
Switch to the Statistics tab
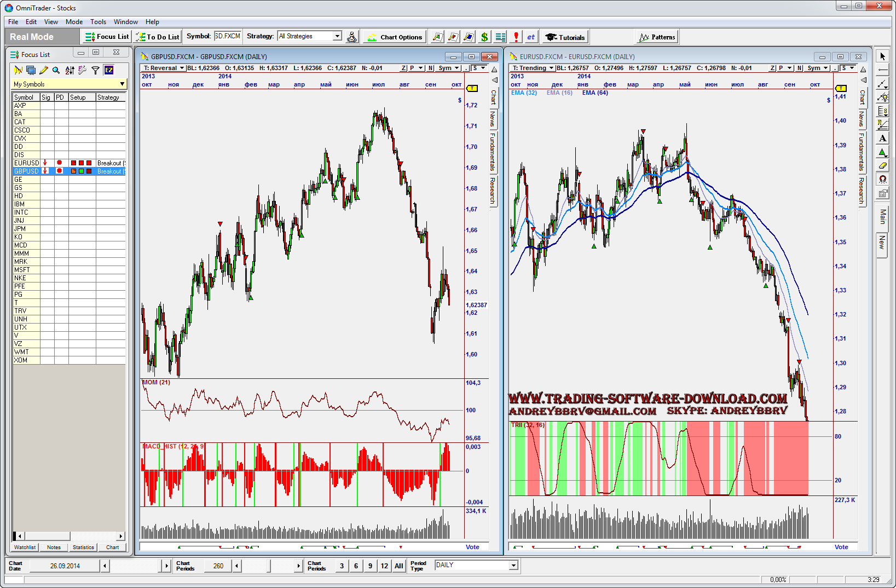point(83,547)
